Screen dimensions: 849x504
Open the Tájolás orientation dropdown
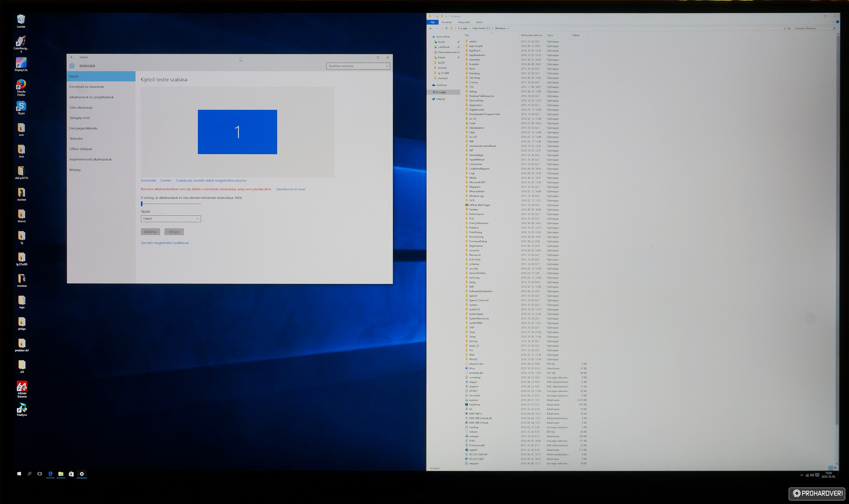click(x=171, y=219)
